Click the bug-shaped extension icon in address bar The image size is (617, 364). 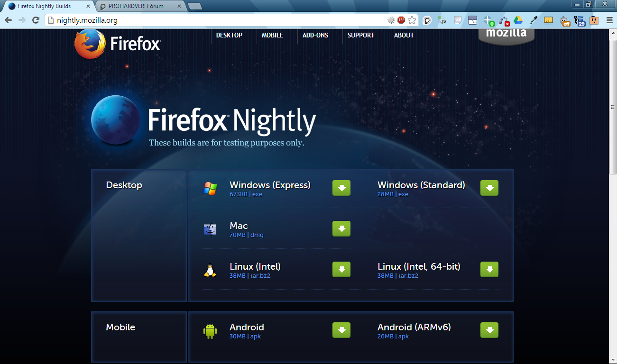click(x=391, y=20)
